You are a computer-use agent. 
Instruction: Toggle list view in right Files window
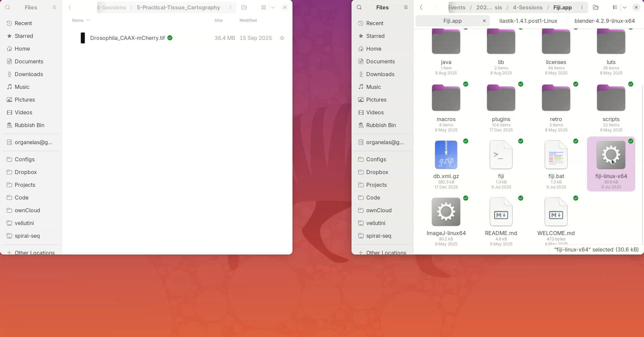tap(615, 7)
